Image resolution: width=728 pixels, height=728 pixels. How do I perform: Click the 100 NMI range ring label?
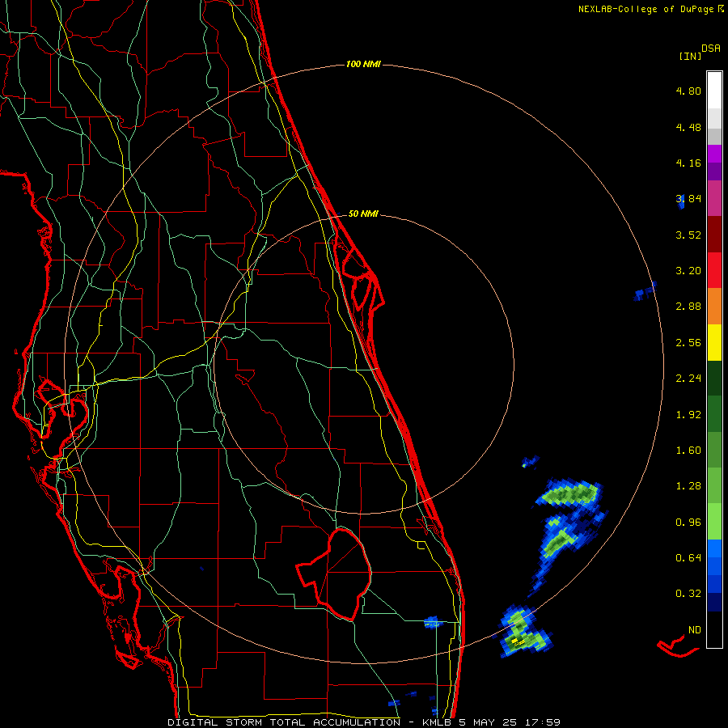pos(363,64)
